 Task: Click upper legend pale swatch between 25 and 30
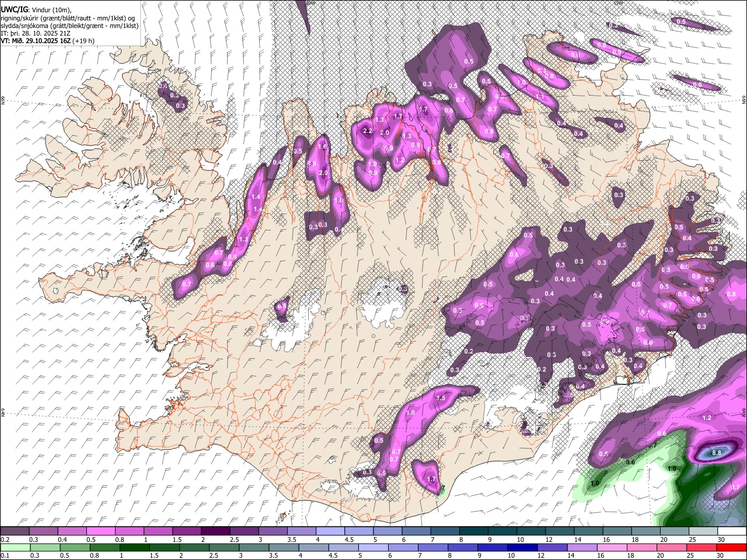(x=703, y=531)
